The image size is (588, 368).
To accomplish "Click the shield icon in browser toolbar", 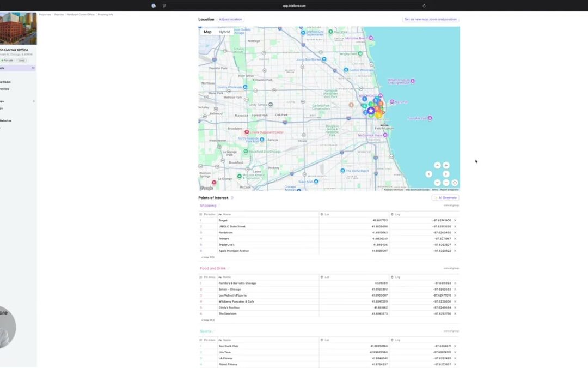I will click(164, 5).
